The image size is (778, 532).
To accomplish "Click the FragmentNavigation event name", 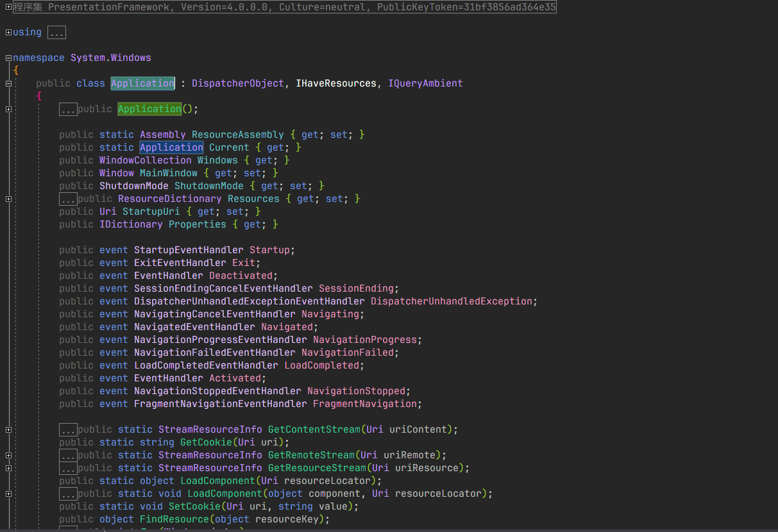I will [365, 404].
